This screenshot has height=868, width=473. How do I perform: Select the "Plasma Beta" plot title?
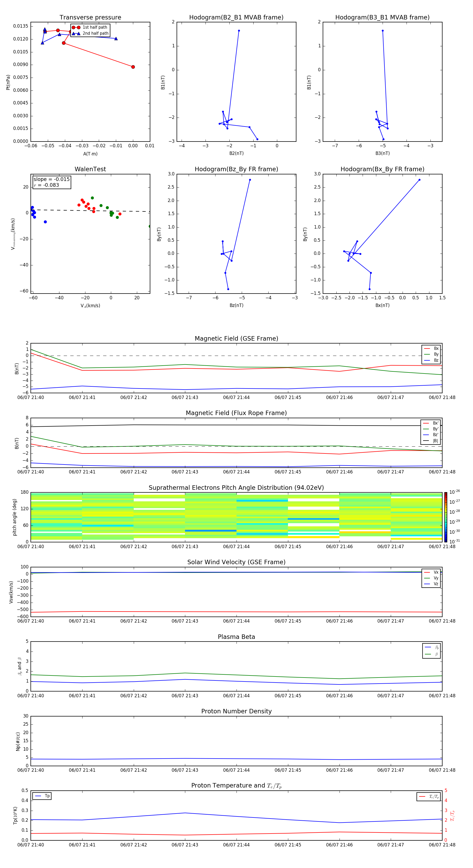point(236,637)
